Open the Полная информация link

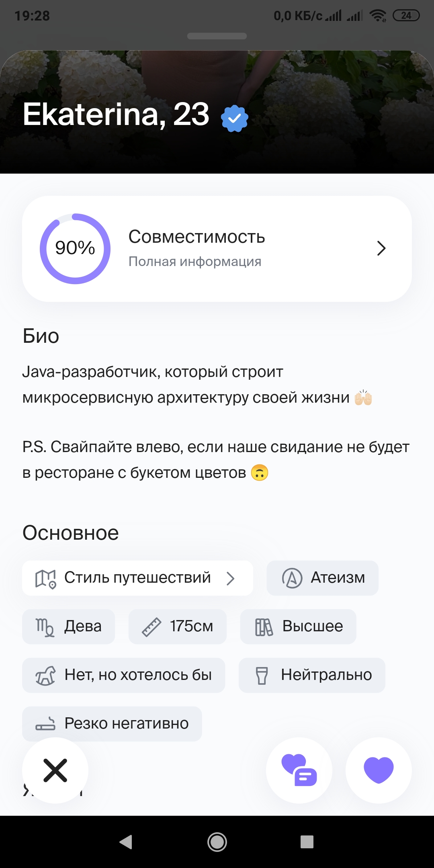(x=195, y=262)
